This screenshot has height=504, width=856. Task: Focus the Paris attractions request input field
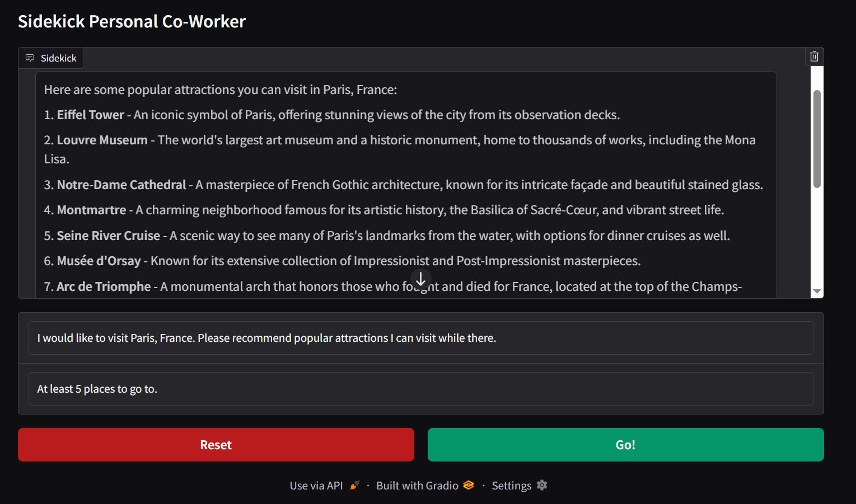click(420, 338)
